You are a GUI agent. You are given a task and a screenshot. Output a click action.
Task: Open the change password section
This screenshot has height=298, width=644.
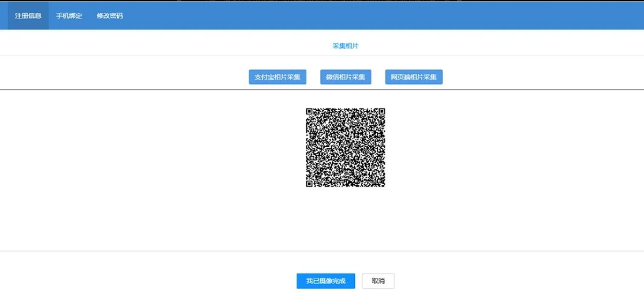(x=110, y=16)
